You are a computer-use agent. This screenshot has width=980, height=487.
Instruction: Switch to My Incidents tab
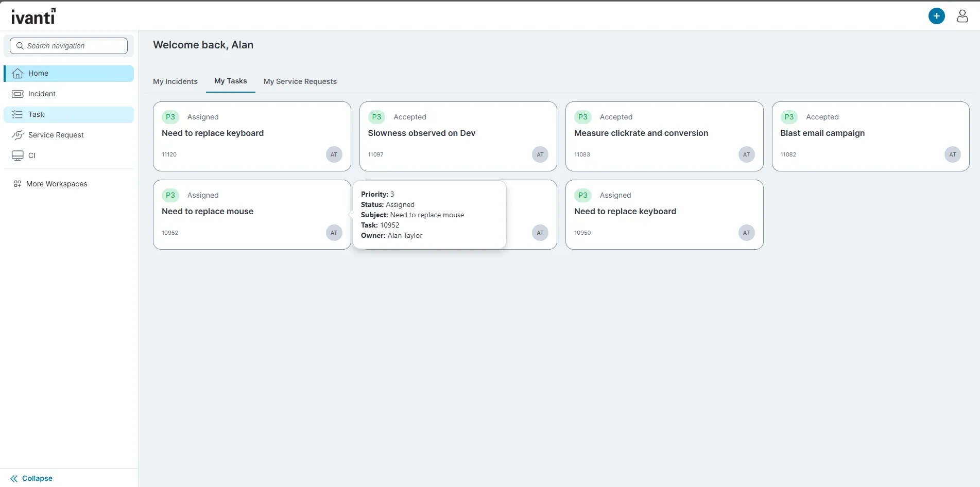(x=175, y=81)
